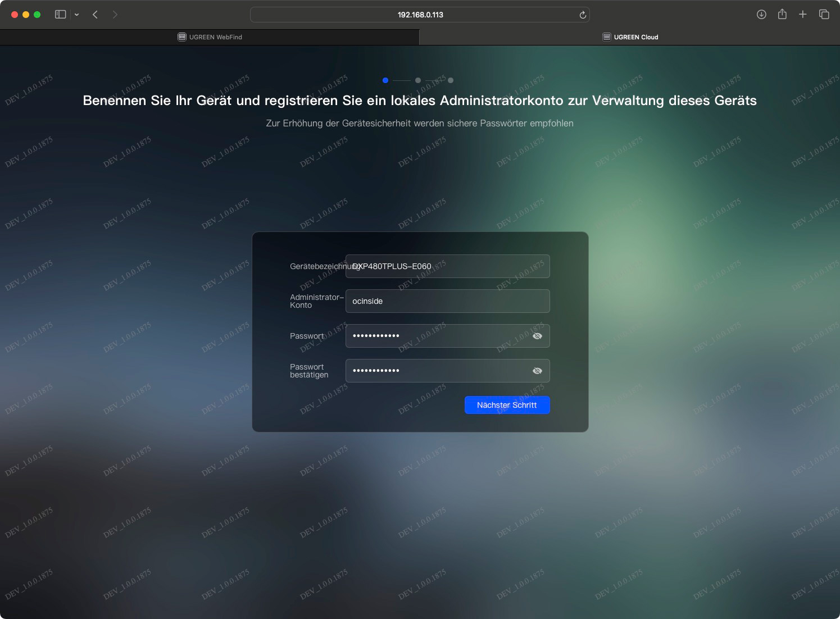The image size is (840, 619).
Task: Go back with the Safari back arrow
Action: [x=95, y=15]
